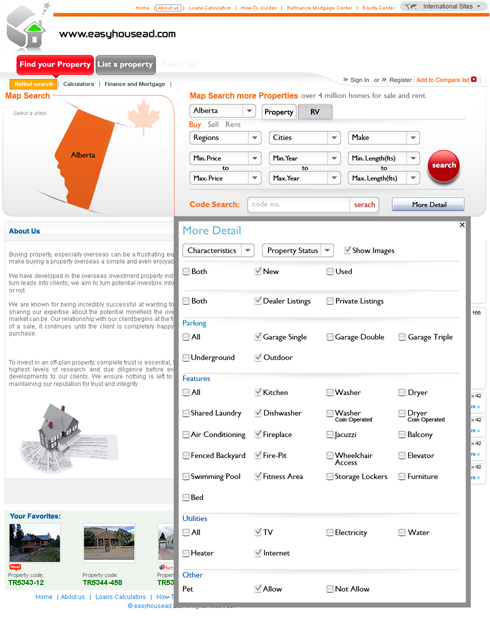Select the Property tab
This screenshot has width=490, height=625.
pyautogui.click(x=279, y=112)
